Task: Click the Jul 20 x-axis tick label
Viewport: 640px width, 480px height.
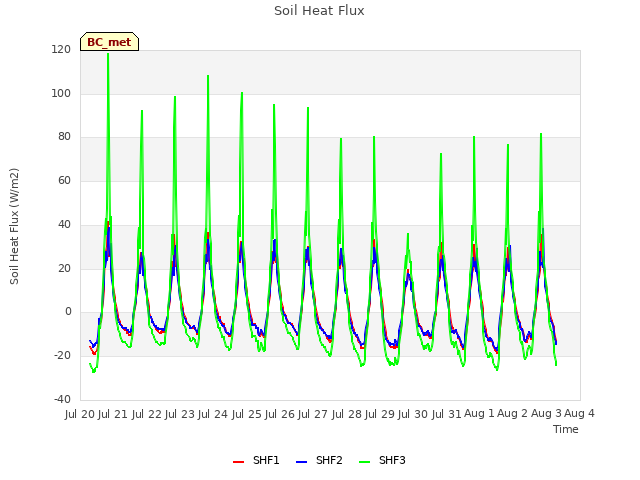Action: tap(80, 414)
